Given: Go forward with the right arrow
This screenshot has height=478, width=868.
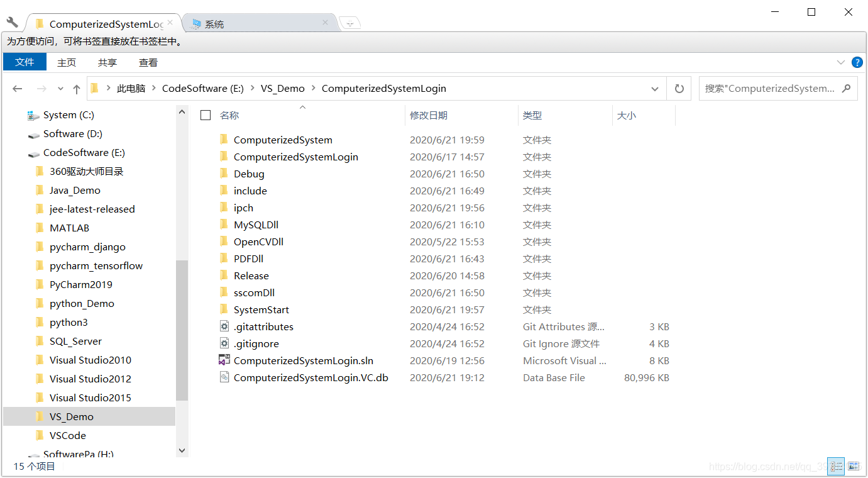Looking at the screenshot, I should coord(41,89).
